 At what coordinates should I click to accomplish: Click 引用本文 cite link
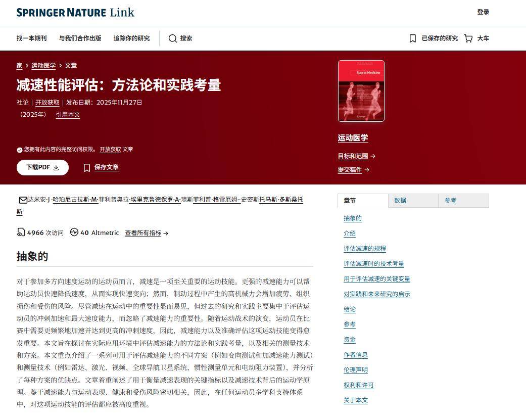[x=68, y=115]
